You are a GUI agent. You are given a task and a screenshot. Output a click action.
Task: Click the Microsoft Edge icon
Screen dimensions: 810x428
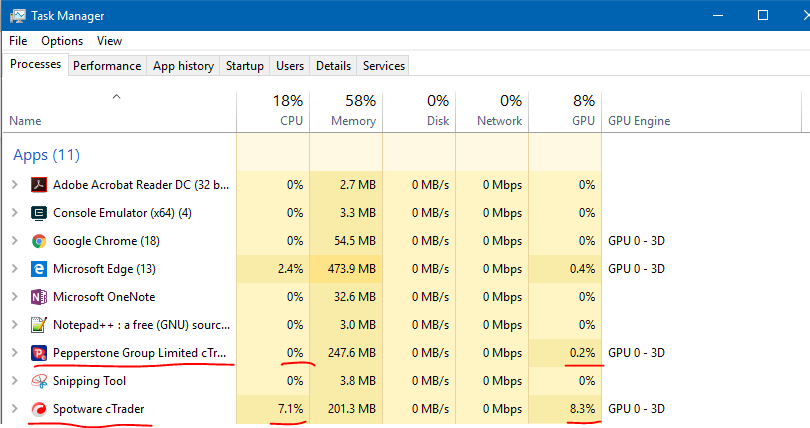click(39, 268)
